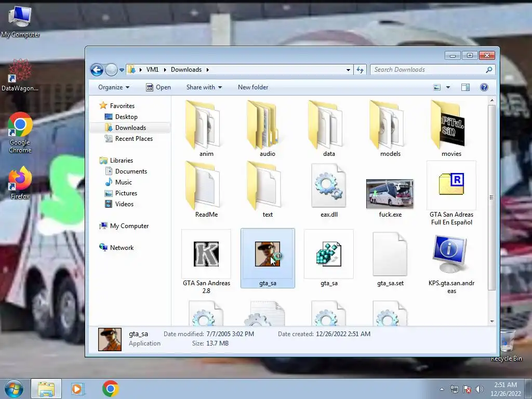Open DataWagon desktop shortcut

(x=20, y=75)
